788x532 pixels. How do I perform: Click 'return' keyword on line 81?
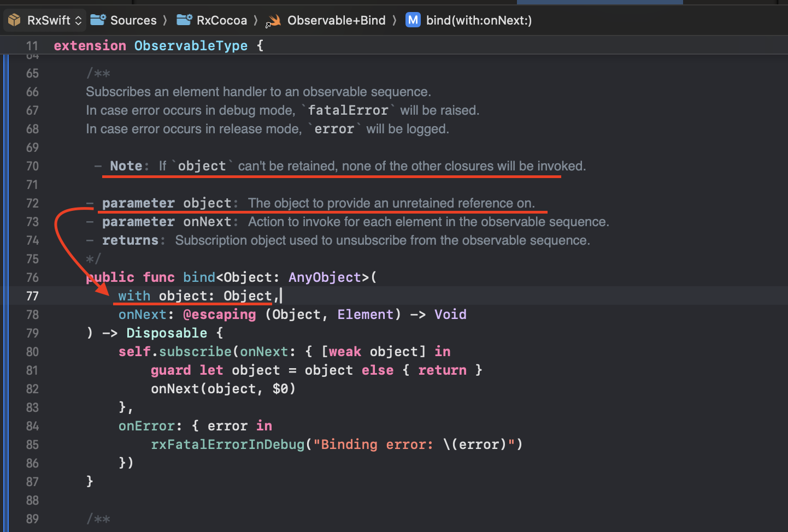click(x=442, y=370)
